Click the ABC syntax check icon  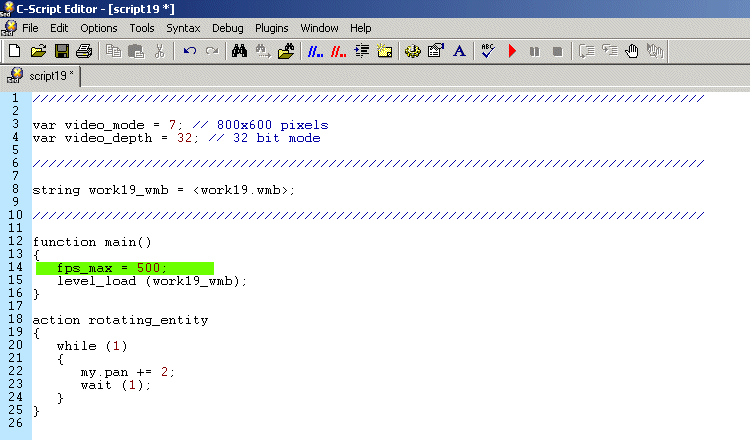[487, 50]
